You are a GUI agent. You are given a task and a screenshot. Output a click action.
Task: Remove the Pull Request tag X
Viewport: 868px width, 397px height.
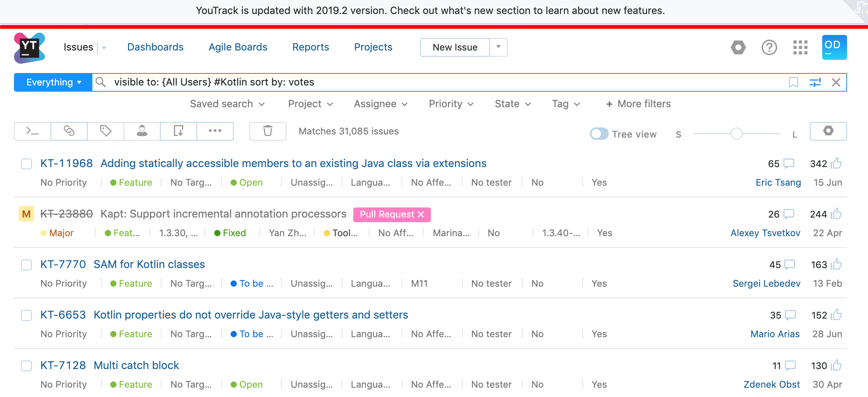point(421,214)
